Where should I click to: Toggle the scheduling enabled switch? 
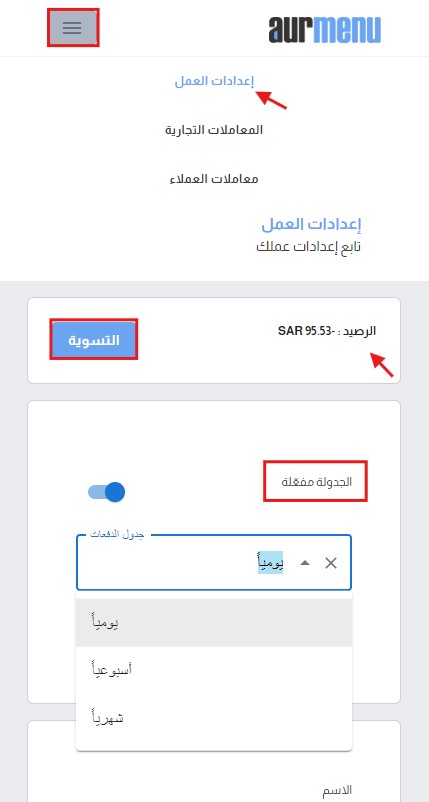point(106,492)
